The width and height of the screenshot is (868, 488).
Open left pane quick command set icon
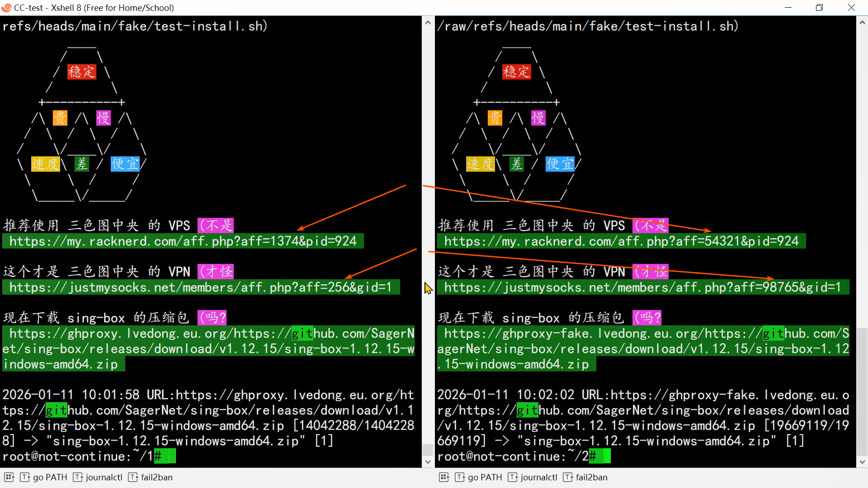pyautogui.click(x=9, y=477)
